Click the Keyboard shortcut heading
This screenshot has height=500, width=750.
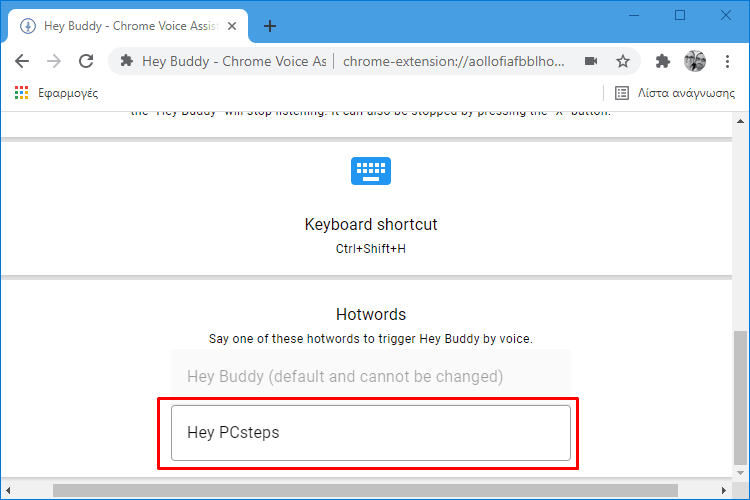point(371,224)
